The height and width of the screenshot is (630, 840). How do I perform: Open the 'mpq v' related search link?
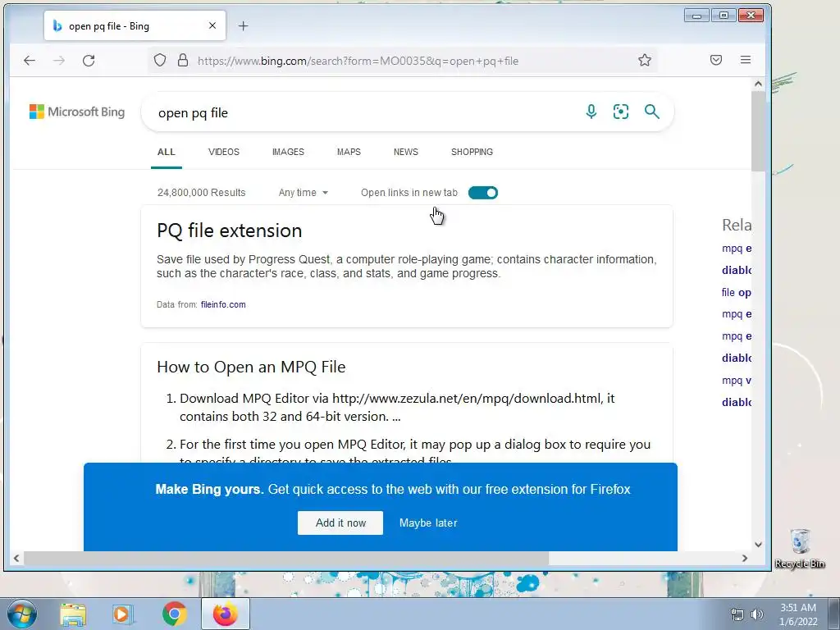pyautogui.click(x=736, y=381)
